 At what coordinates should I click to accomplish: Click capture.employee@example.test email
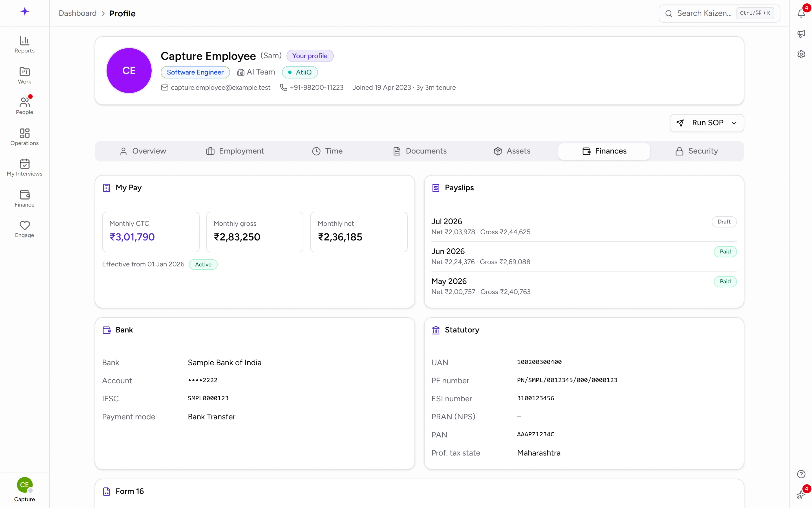point(220,87)
